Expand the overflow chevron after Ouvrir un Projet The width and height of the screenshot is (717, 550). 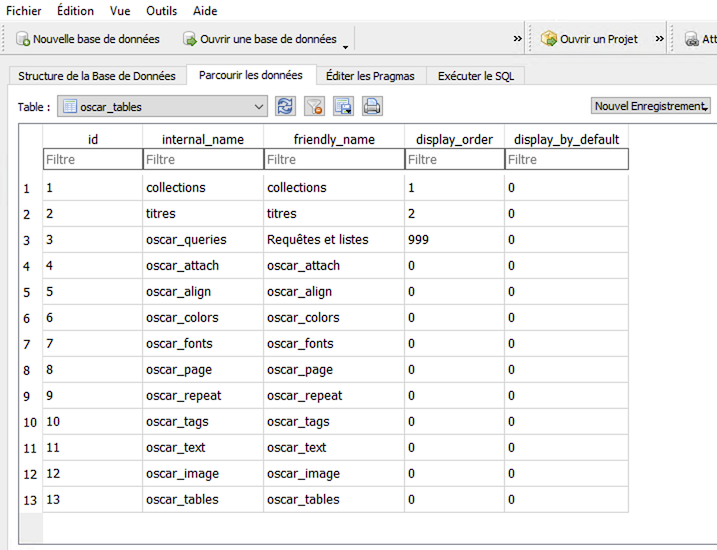660,39
